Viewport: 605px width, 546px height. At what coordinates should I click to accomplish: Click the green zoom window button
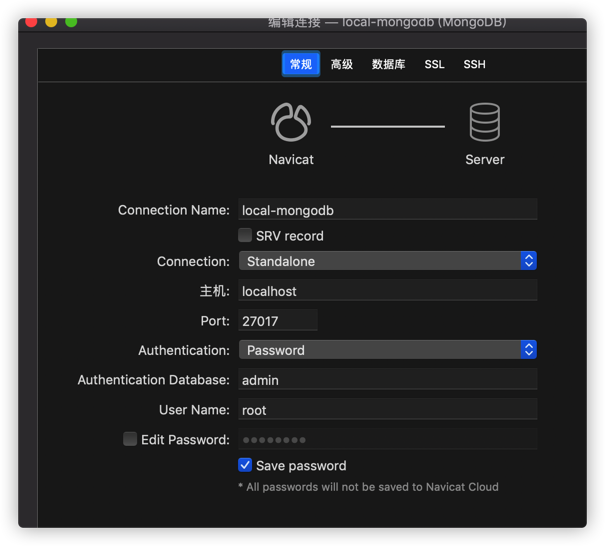71,22
